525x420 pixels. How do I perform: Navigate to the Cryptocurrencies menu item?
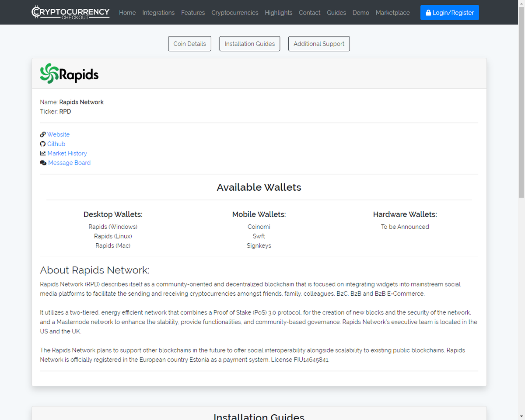click(x=234, y=13)
